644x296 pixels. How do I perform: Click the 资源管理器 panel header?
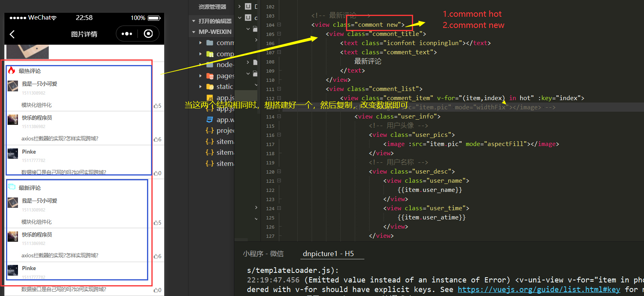[x=212, y=7]
